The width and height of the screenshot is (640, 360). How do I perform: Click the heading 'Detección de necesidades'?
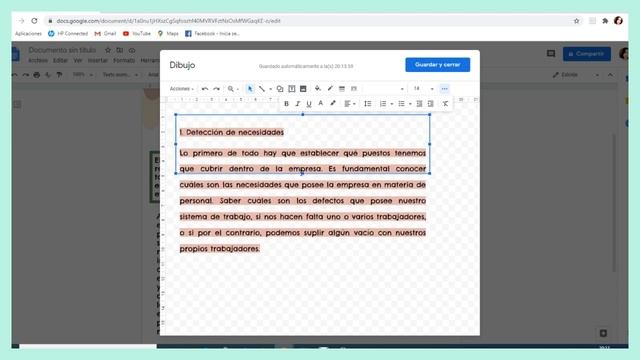pos(235,132)
